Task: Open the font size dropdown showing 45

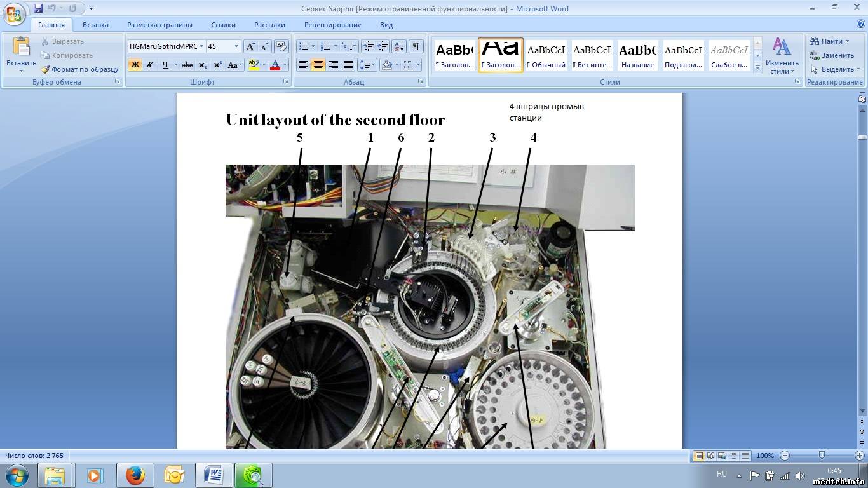Action: tap(236, 46)
